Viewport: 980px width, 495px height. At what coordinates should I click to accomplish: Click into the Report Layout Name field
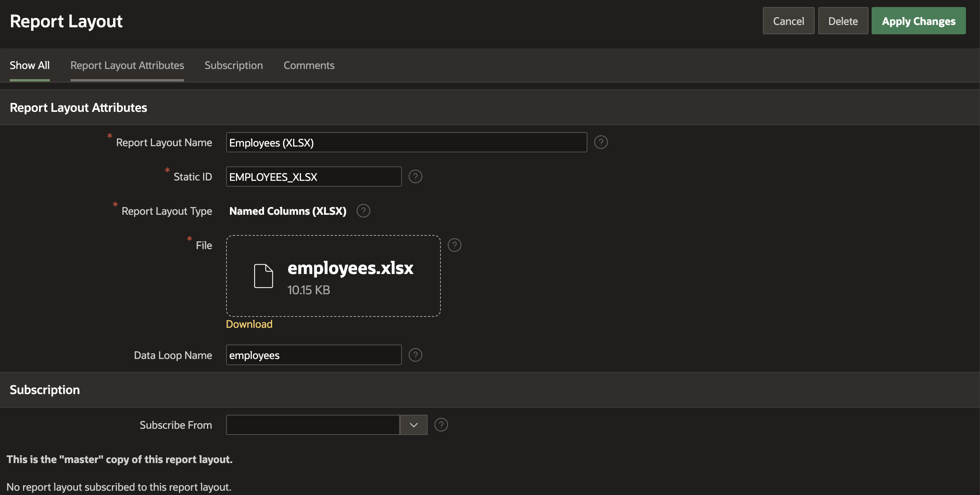[406, 143]
